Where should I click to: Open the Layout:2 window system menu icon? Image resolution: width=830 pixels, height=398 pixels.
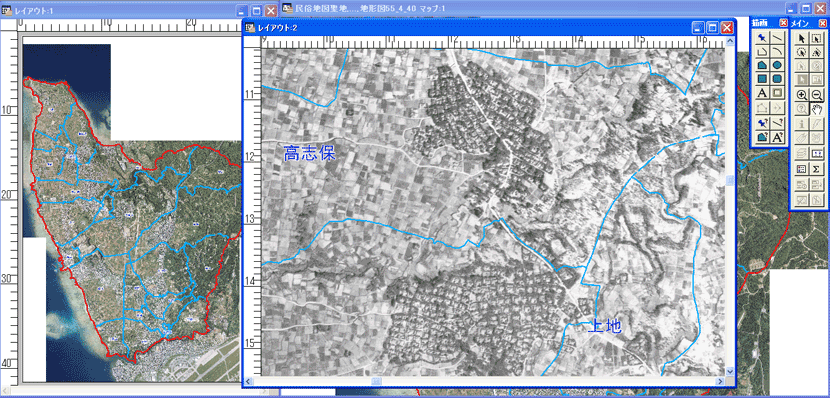coord(250,28)
